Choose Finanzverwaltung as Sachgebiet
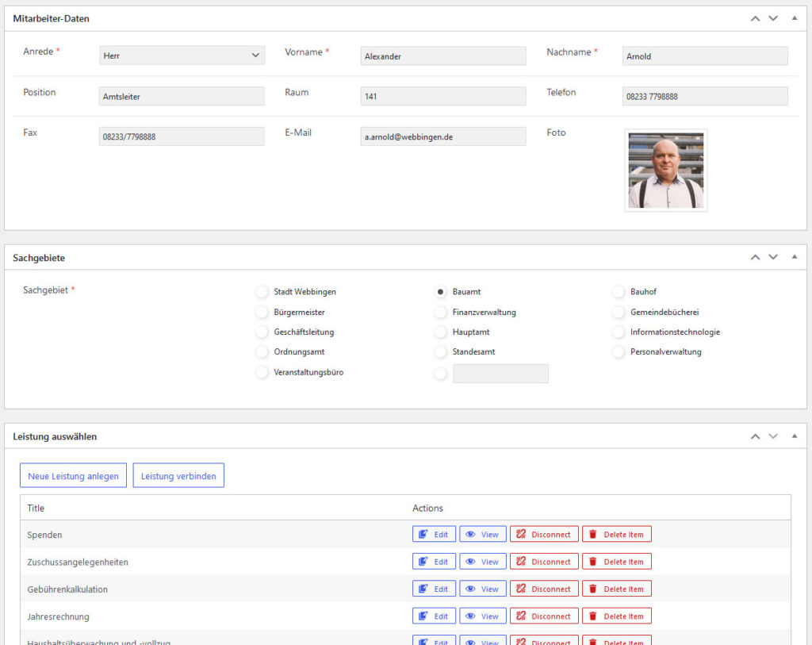The height and width of the screenshot is (645, 812). point(441,313)
